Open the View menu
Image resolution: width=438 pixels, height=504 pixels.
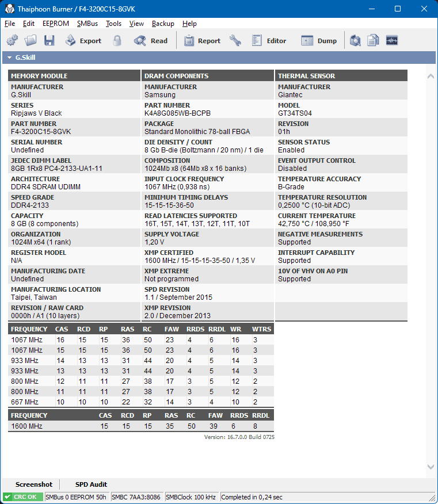coord(136,24)
